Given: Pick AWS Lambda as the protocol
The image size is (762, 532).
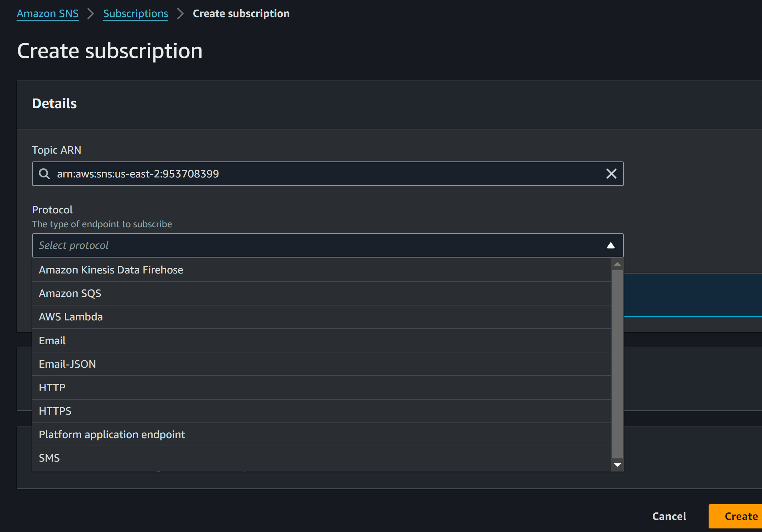Looking at the screenshot, I should point(71,317).
